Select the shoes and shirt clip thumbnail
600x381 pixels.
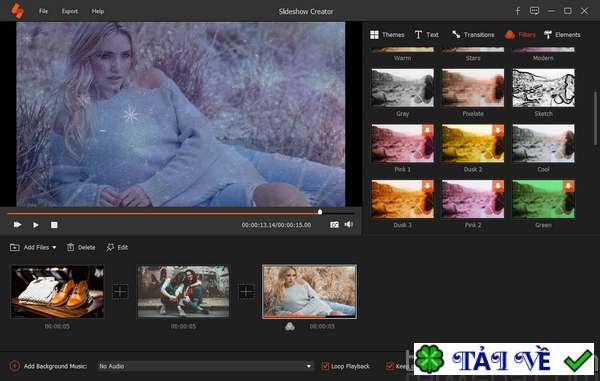pyautogui.click(x=57, y=292)
